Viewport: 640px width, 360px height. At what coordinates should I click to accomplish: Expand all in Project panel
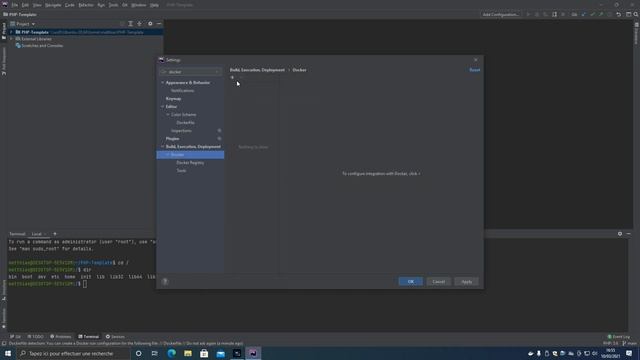131,24
